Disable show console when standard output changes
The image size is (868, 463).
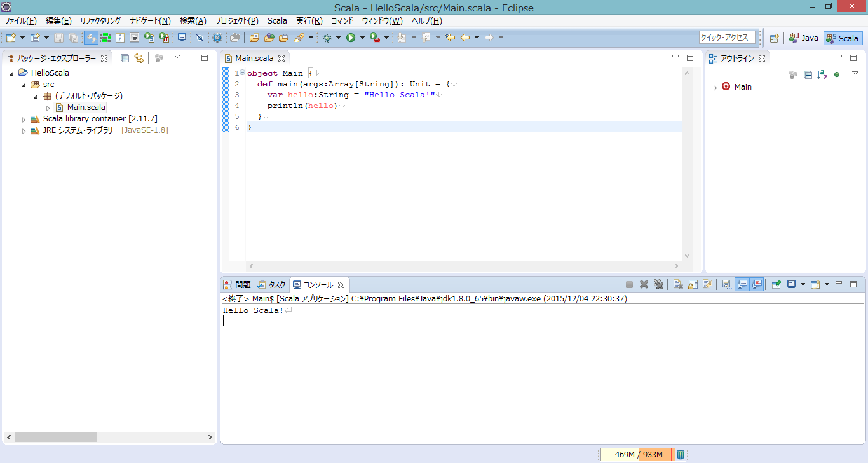point(742,284)
